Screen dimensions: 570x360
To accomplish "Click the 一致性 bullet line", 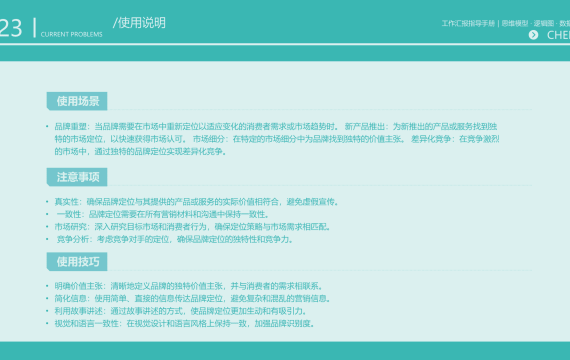I will point(163,214).
